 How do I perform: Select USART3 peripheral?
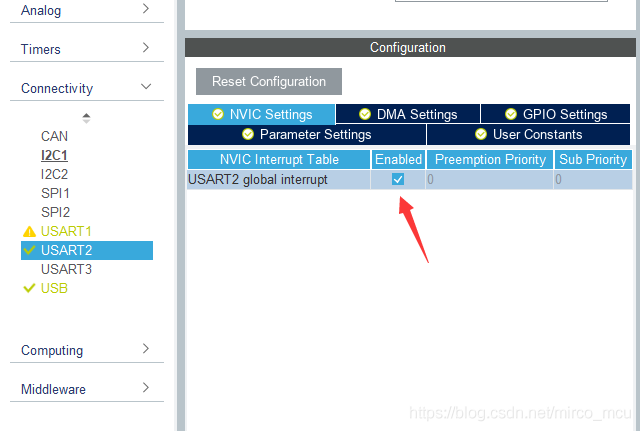tap(66, 269)
